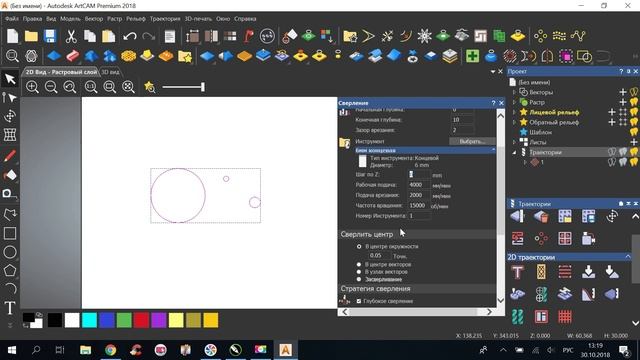
Task: Open the Файл menu
Action: coord(11,19)
